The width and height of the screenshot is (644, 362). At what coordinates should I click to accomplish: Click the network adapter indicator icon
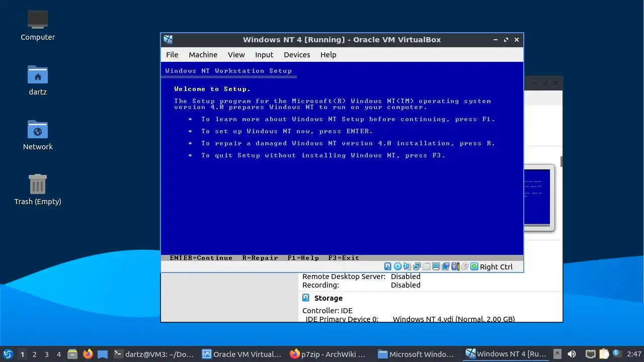tap(417, 266)
